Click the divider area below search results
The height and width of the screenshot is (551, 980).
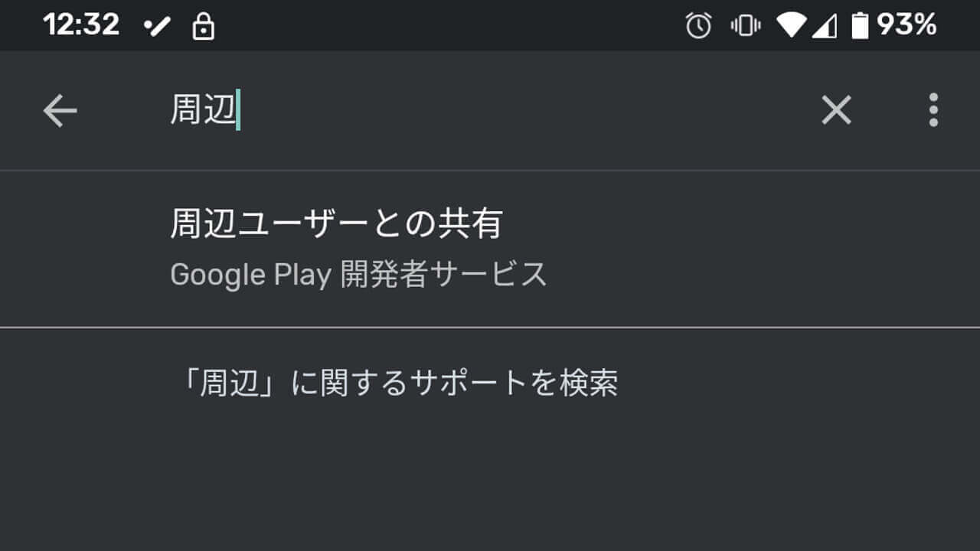(490, 325)
